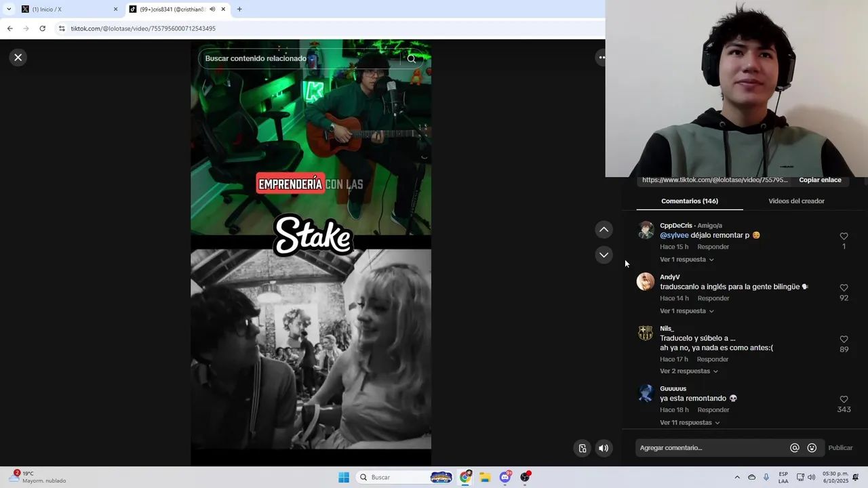This screenshot has width=868, height=488.
Task: Reload the page with refresh icon
Action: coord(42,28)
